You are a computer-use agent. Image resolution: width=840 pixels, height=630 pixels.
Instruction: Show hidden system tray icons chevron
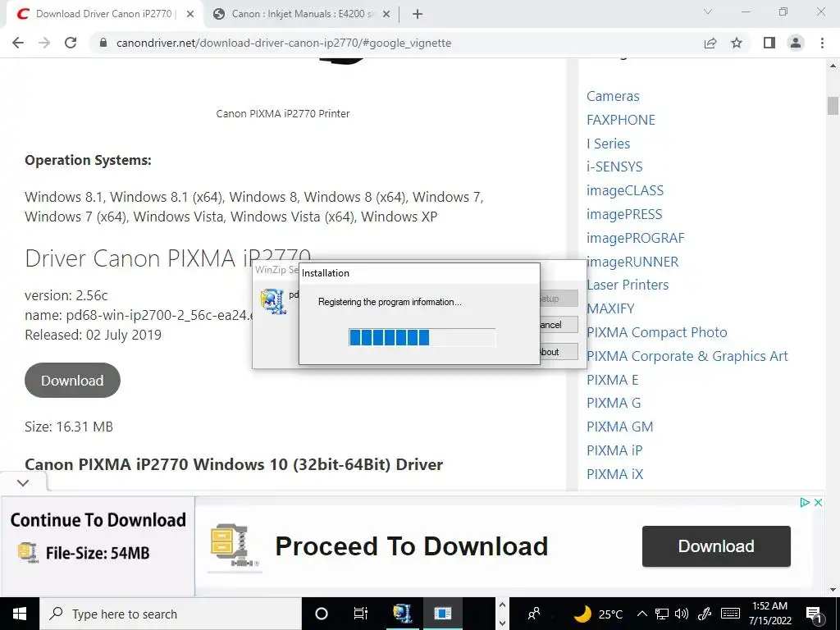click(642, 614)
